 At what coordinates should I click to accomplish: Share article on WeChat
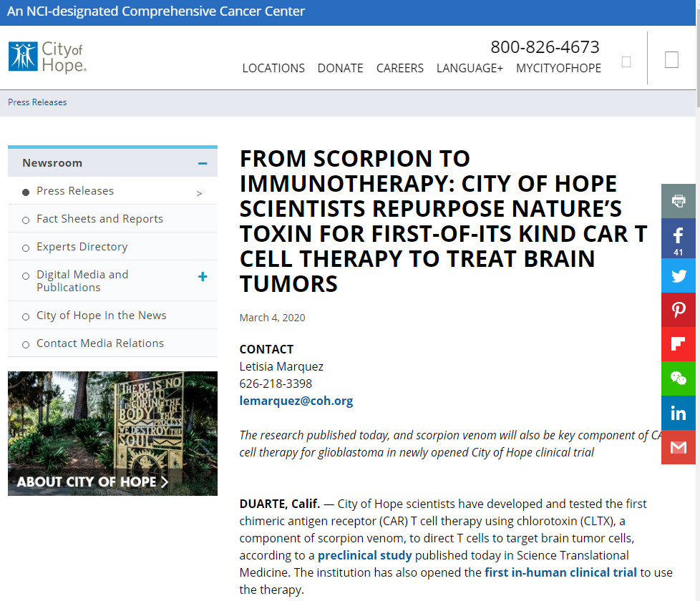pos(678,378)
